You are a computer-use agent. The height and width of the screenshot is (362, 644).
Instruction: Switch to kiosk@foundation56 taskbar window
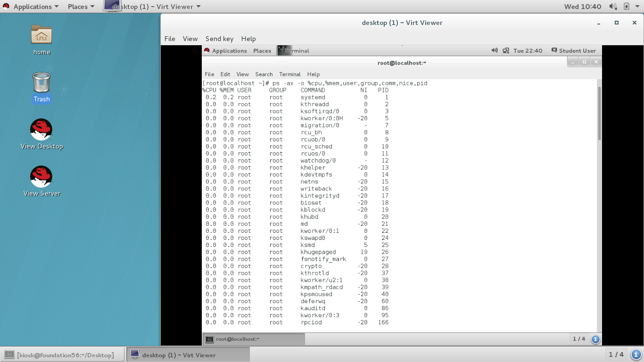pyautogui.click(x=63, y=354)
